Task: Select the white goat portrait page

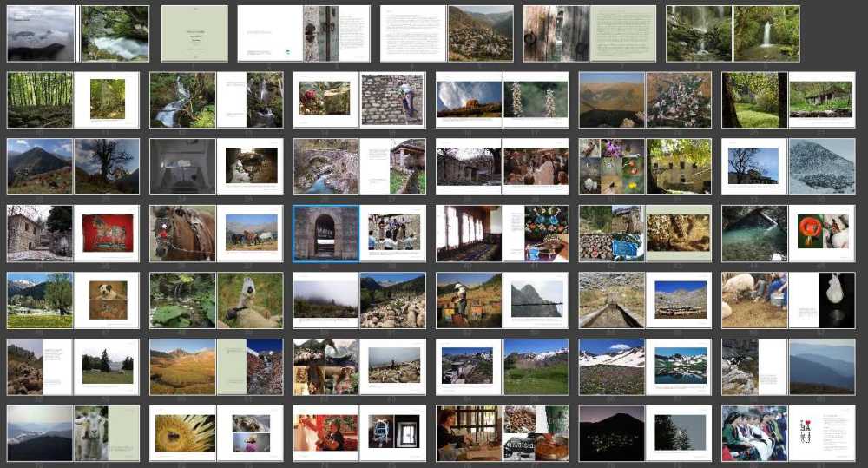Action: (106, 433)
